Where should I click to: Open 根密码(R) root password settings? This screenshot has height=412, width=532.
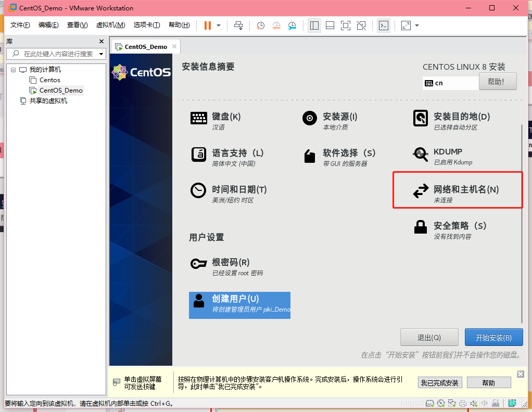click(226, 266)
